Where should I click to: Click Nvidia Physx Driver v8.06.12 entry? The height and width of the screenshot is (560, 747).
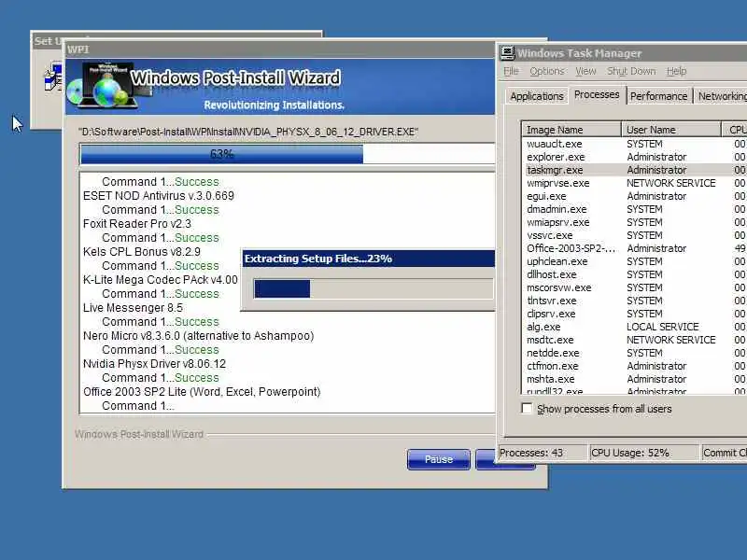pos(154,364)
